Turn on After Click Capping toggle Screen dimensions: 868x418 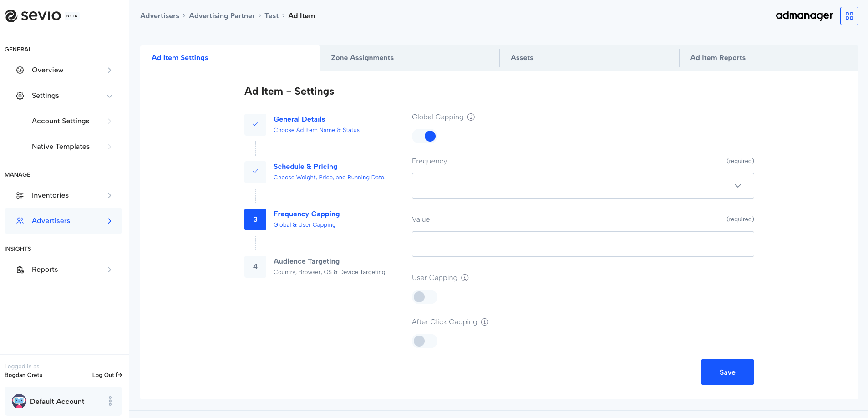click(424, 341)
